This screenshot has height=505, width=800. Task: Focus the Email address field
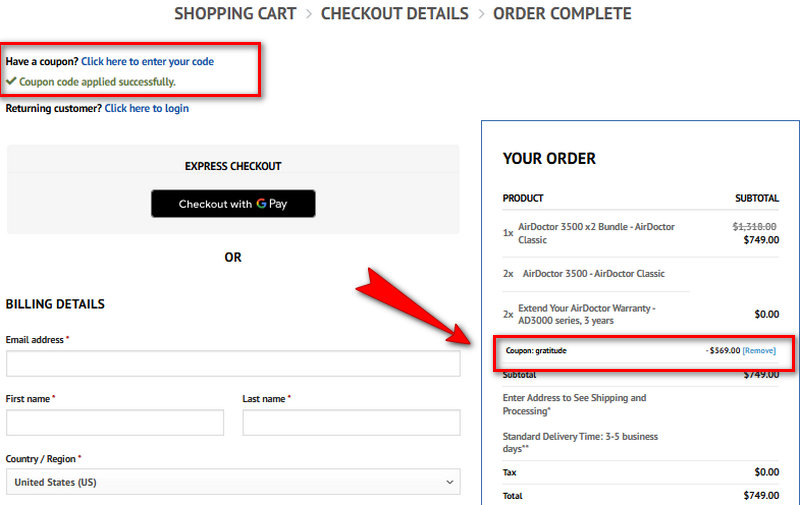point(233,363)
